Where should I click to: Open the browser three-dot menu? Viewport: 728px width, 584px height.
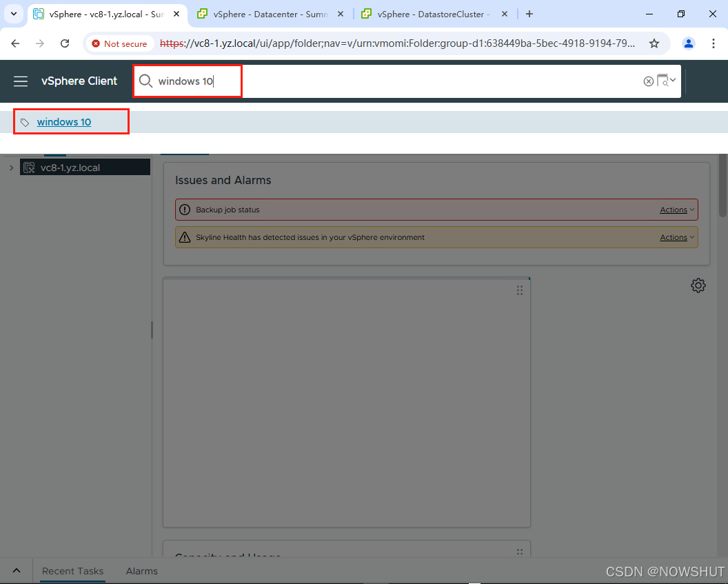(713, 43)
